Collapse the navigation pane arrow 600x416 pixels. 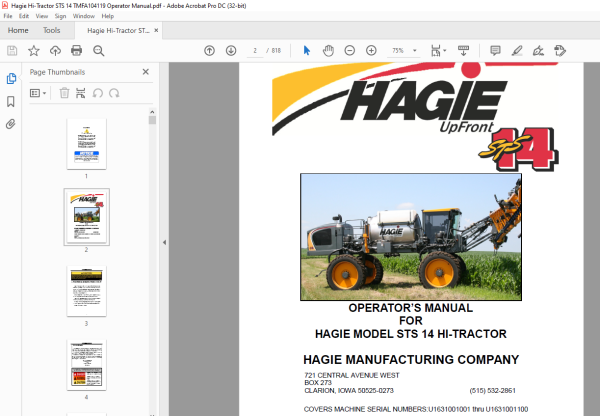point(165,242)
